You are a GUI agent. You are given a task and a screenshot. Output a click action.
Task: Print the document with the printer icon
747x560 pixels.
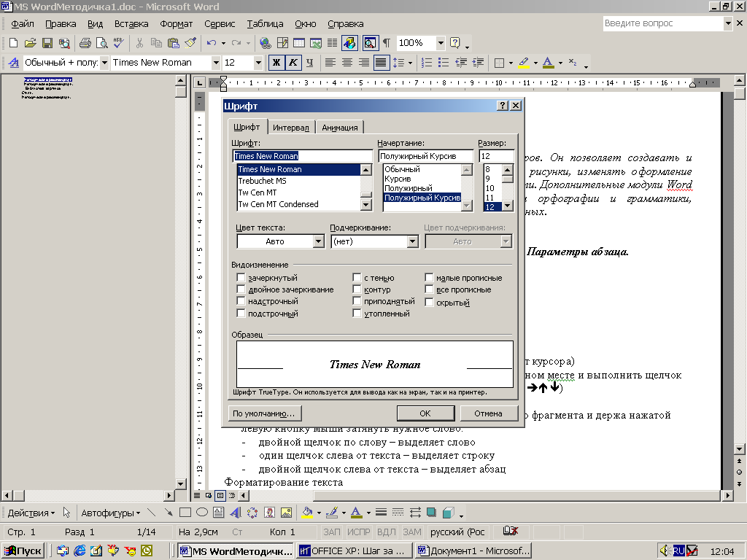point(85,43)
